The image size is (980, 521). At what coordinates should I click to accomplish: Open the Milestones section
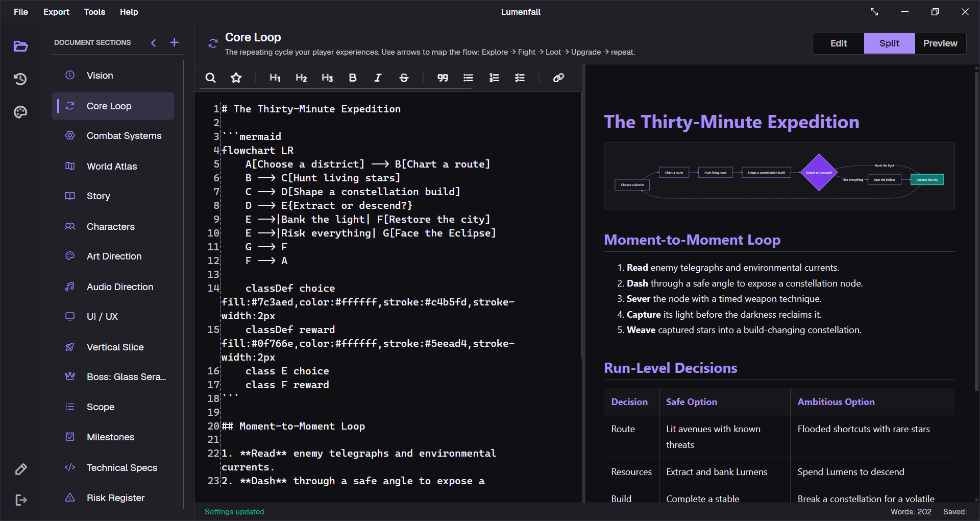coord(113,437)
